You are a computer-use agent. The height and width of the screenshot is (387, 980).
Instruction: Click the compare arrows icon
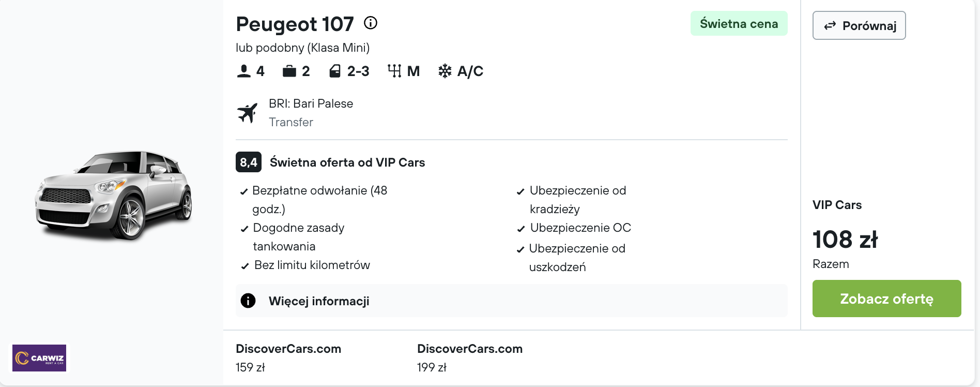pos(830,26)
